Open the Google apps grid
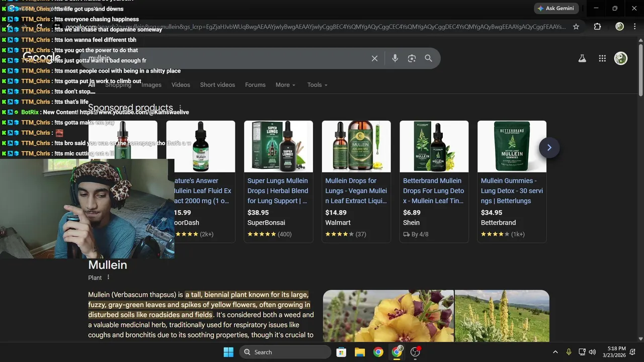Image resolution: width=644 pixels, height=362 pixels. point(602,58)
